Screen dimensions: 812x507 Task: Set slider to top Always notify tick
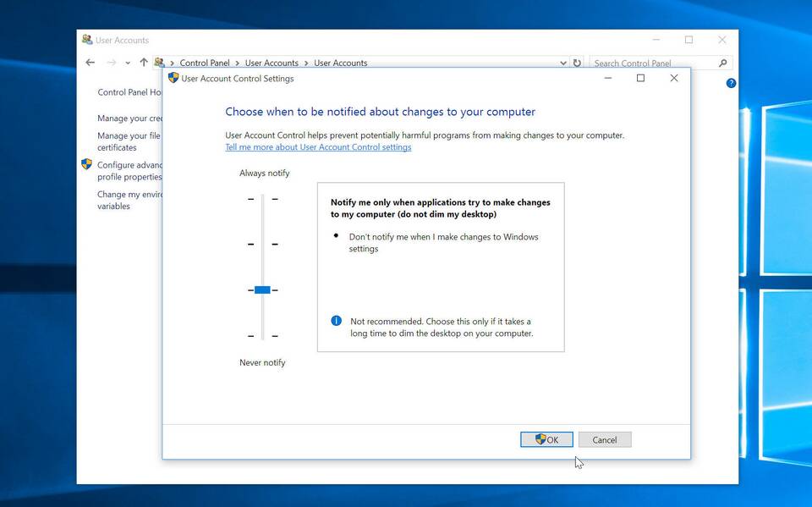(x=262, y=199)
